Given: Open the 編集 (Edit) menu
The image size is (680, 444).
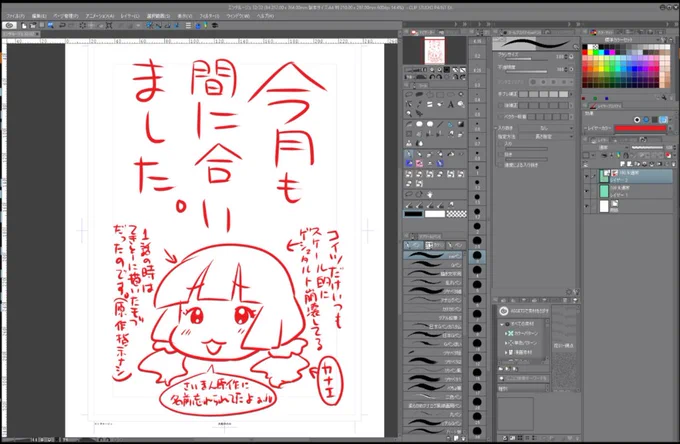Looking at the screenshot, I should click(x=39, y=16).
